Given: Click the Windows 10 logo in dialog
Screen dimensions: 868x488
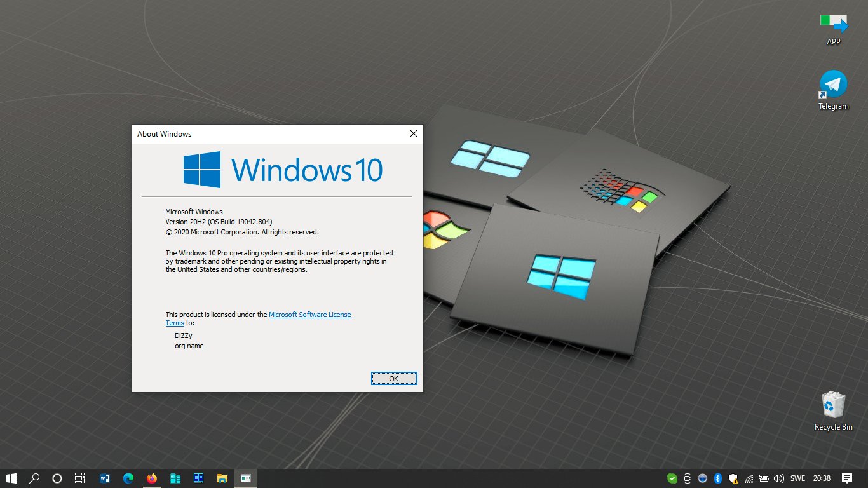Looking at the screenshot, I should pyautogui.click(x=283, y=170).
